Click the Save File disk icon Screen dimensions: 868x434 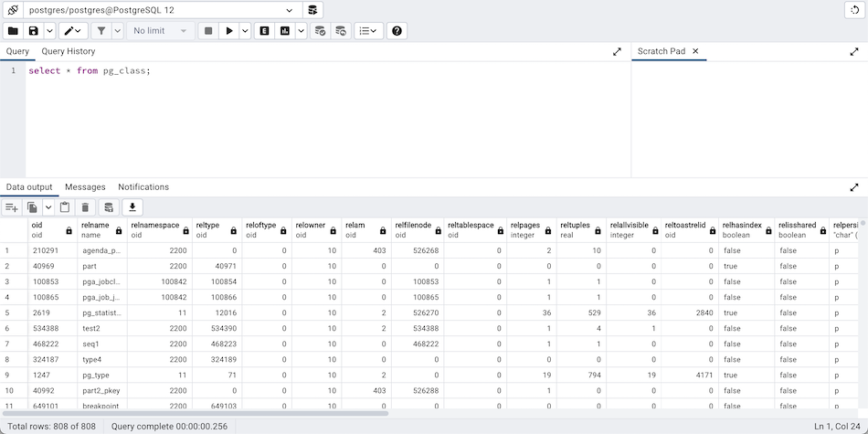34,31
